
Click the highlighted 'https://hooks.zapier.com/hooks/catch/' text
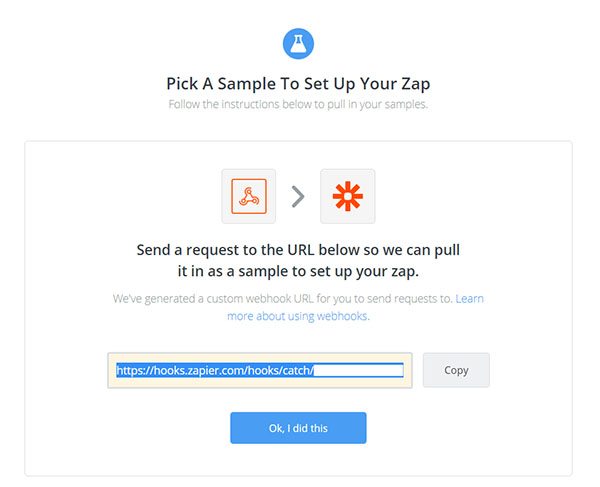click(215, 370)
